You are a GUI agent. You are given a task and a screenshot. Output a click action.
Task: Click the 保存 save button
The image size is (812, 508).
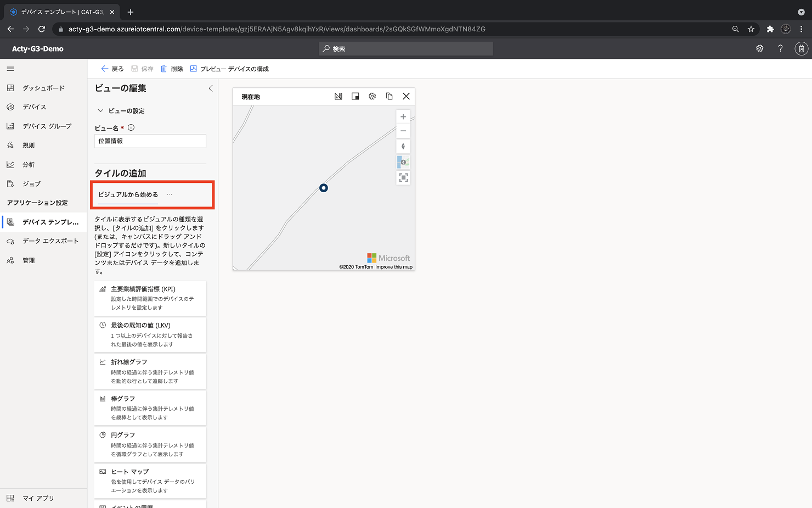tap(142, 69)
